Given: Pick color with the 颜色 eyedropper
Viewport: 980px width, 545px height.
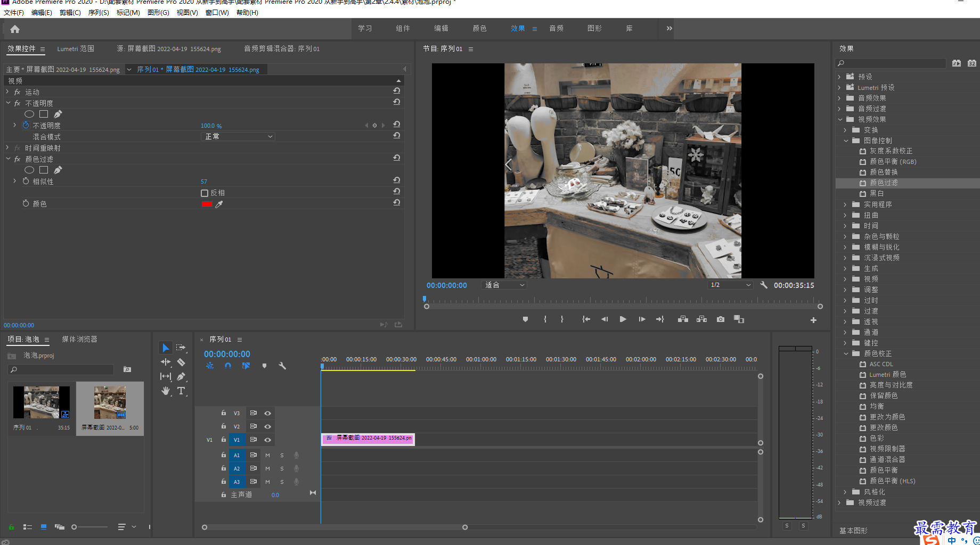Looking at the screenshot, I should coord(219,204).
